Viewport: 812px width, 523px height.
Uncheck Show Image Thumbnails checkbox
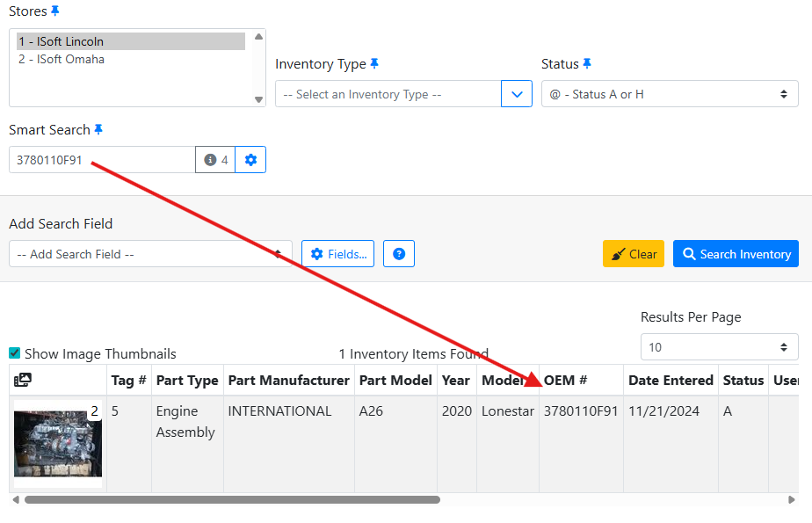click(15, 353)
